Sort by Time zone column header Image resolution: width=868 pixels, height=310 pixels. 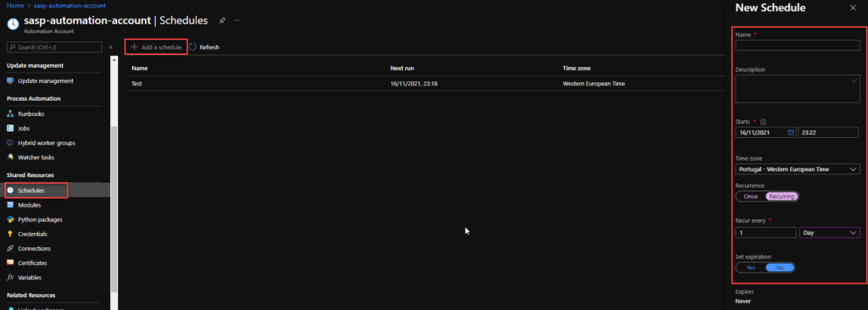[576, 68]
